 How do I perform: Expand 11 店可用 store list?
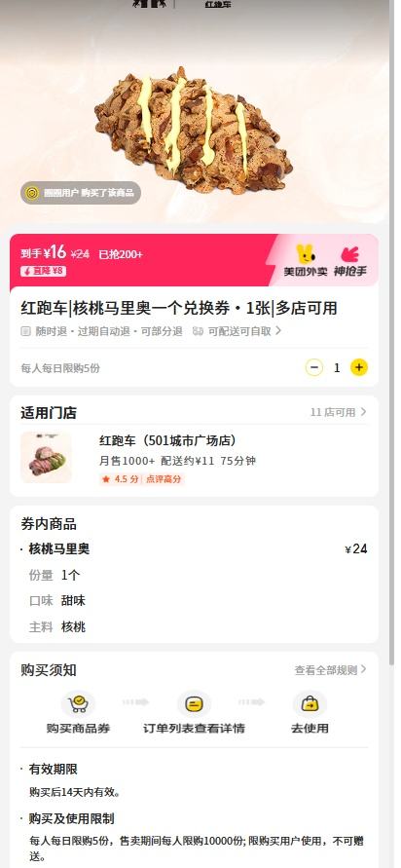point(338,412)
